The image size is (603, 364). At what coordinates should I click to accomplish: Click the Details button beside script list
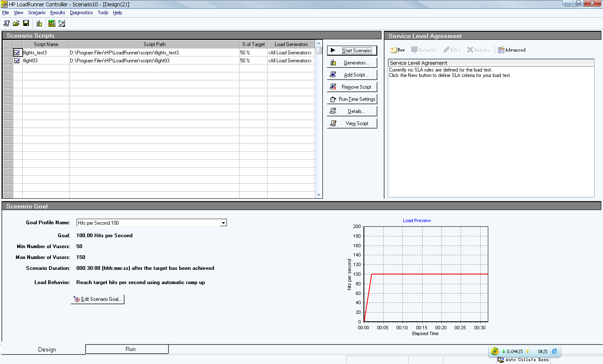pyautogui.click(x=352, y=111)
